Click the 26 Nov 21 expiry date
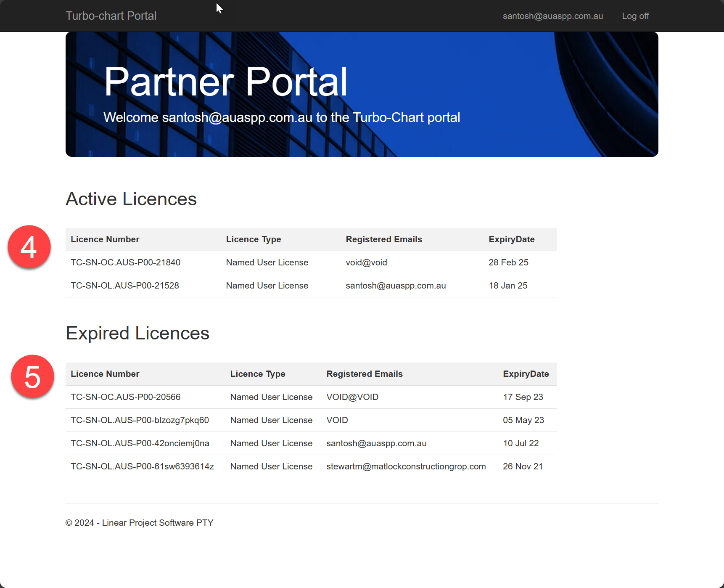Image resolution: width=724 pixels, height=588 pixels. click(x=523, y=466)
